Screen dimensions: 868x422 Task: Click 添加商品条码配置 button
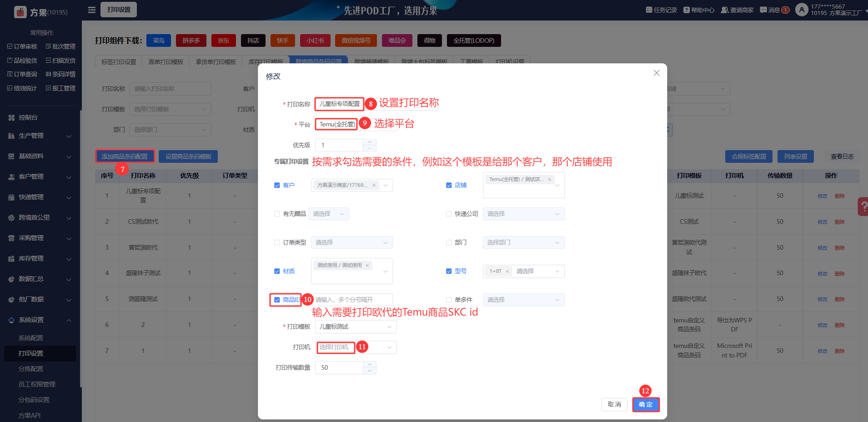[x=125, y=156]
